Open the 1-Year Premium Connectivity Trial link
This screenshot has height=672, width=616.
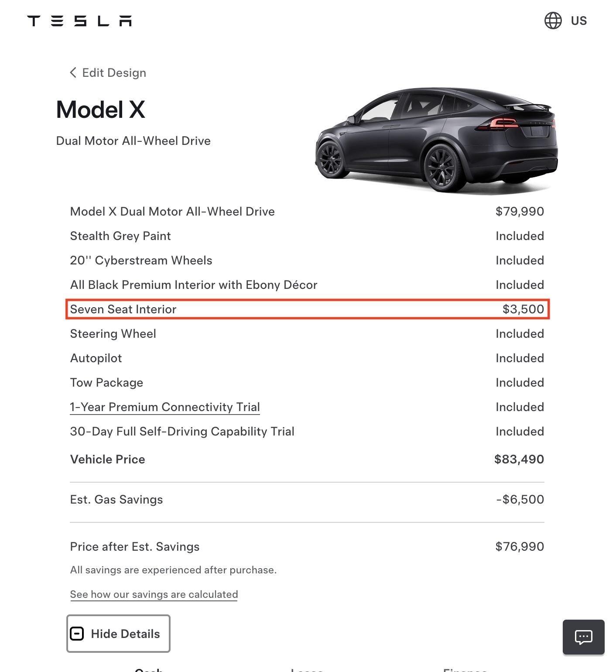[165, 407]
